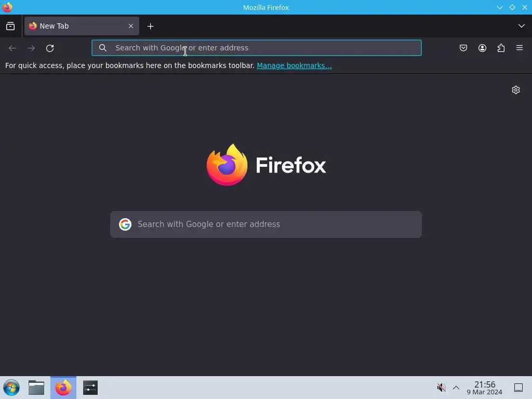Open a new tab with plus button

(x=150, y=26)
